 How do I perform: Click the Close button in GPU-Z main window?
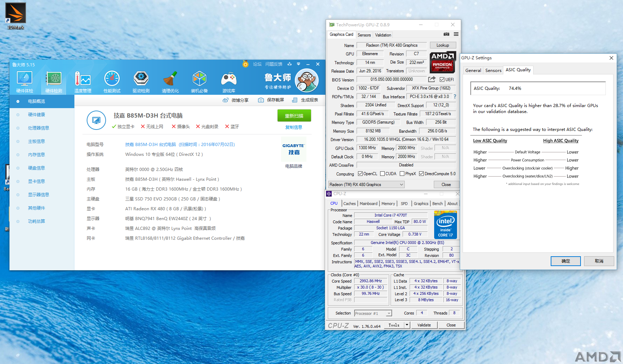tap(446, 185)
